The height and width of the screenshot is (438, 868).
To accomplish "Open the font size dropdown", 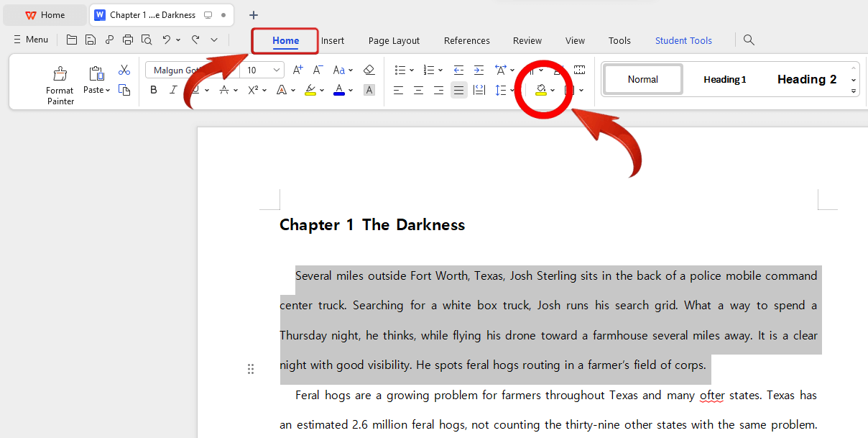I will [x=277, y=70].
